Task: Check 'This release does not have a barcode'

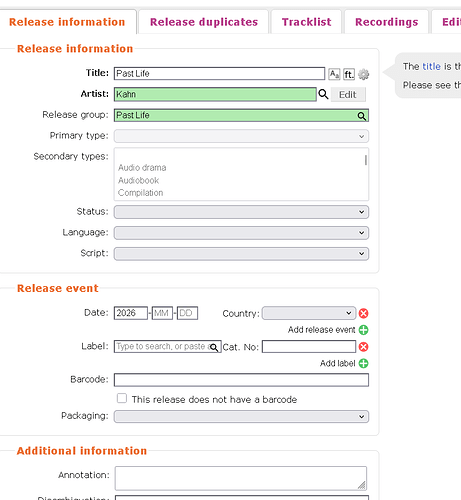Action: click(122, 398)
